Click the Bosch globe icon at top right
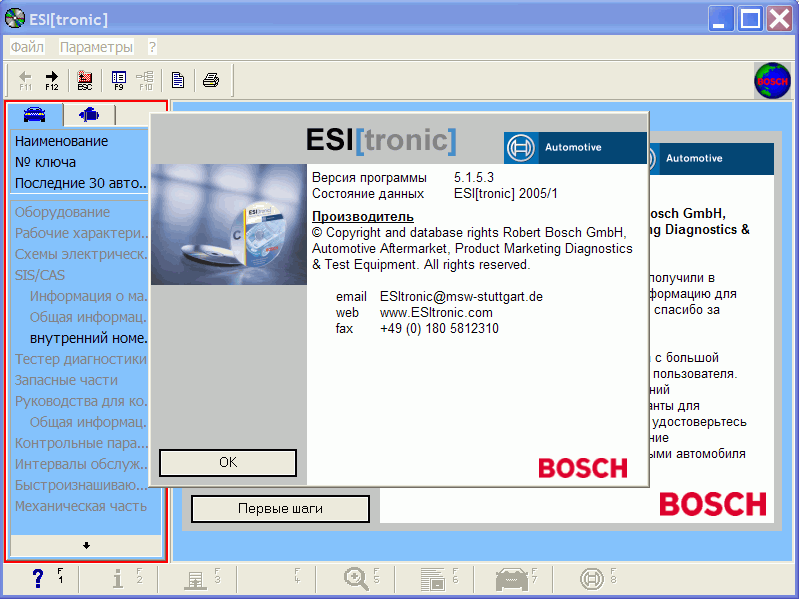799x599 pixels. [771, 80]
